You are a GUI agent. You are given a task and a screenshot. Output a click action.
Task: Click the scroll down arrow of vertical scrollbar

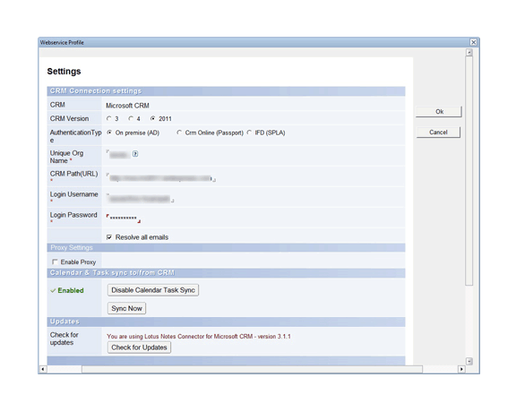click(469, 361)
